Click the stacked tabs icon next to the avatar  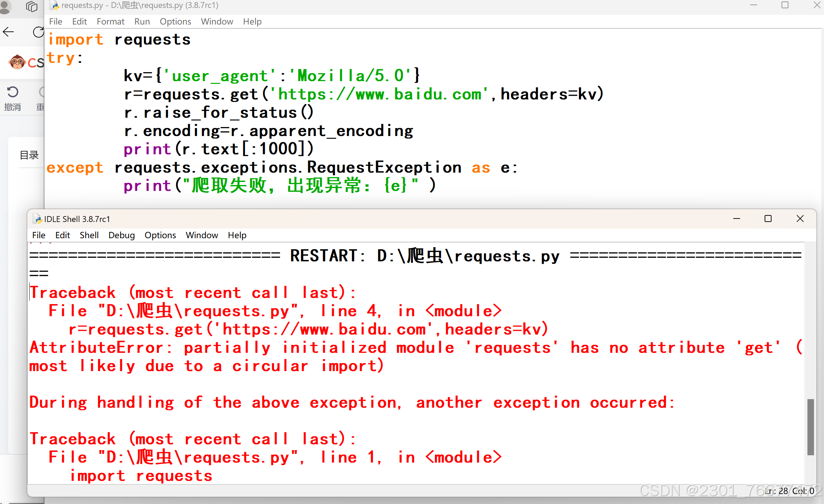tap(31, 6)
